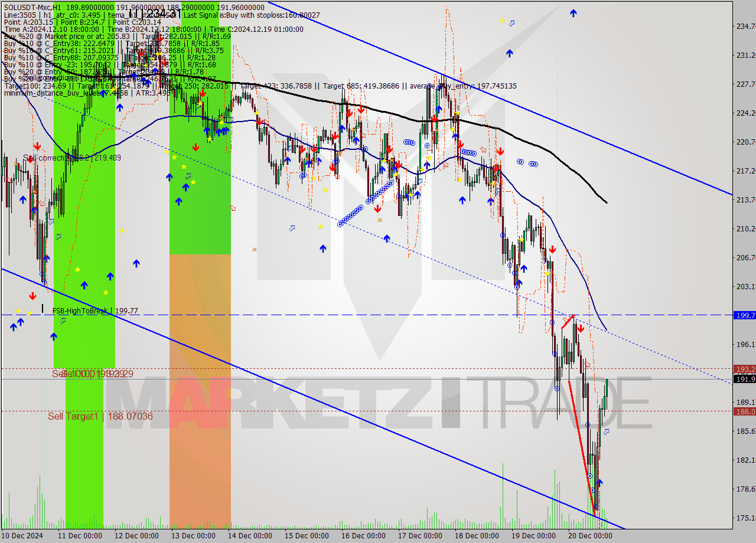Click the 210.2 price axis label

(745, 228)
